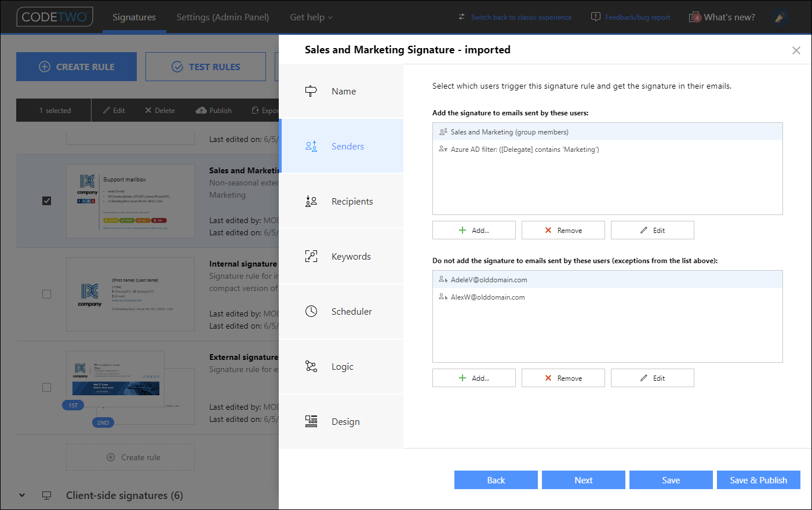
Task: Go to the Logic step
Action: pos(341,366)
